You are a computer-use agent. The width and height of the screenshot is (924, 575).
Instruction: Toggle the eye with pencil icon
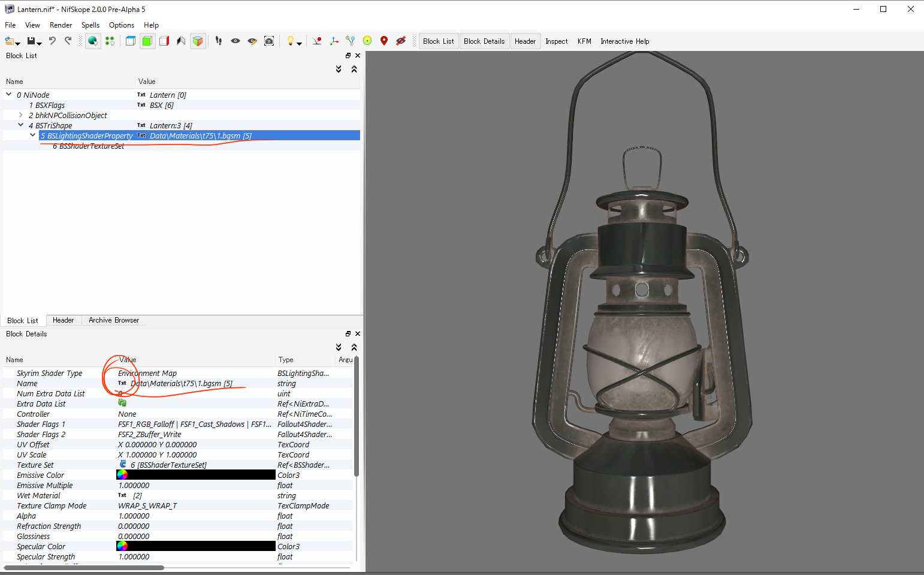252,41
